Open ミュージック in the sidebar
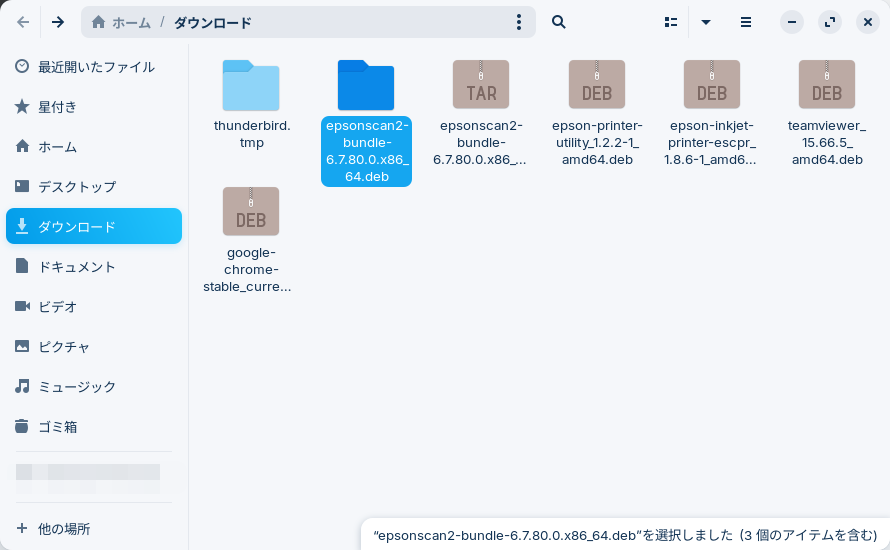Image resolution: width=890 pixels, height=550 pixels. (x=94, y=387)
